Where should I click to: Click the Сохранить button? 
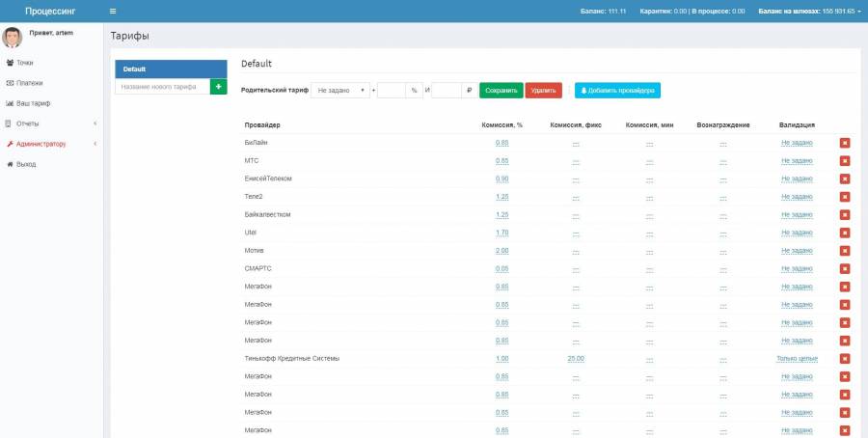point(501,91)
